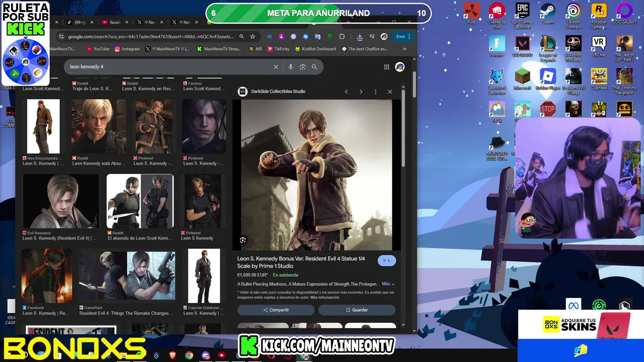This screenshot has width=644, height=362.
Task: Show hidden bookmarks overflow chevron
Action: (x=405, y=49)
